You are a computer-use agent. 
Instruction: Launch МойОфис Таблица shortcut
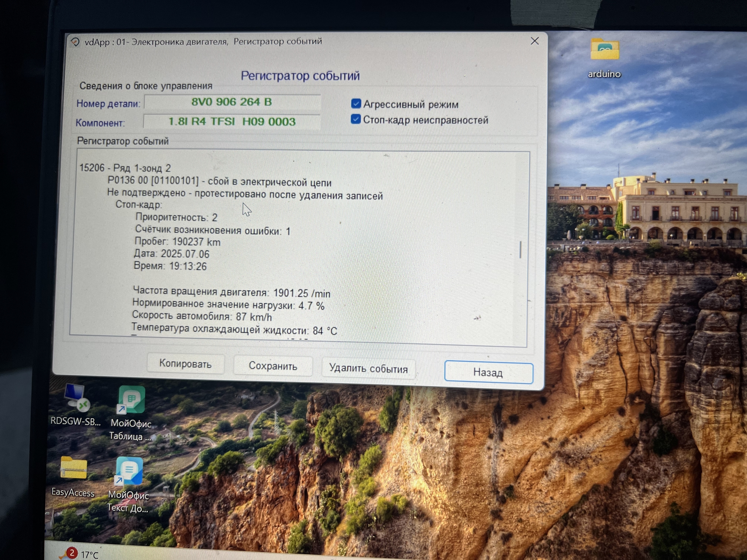coord(131,400)
